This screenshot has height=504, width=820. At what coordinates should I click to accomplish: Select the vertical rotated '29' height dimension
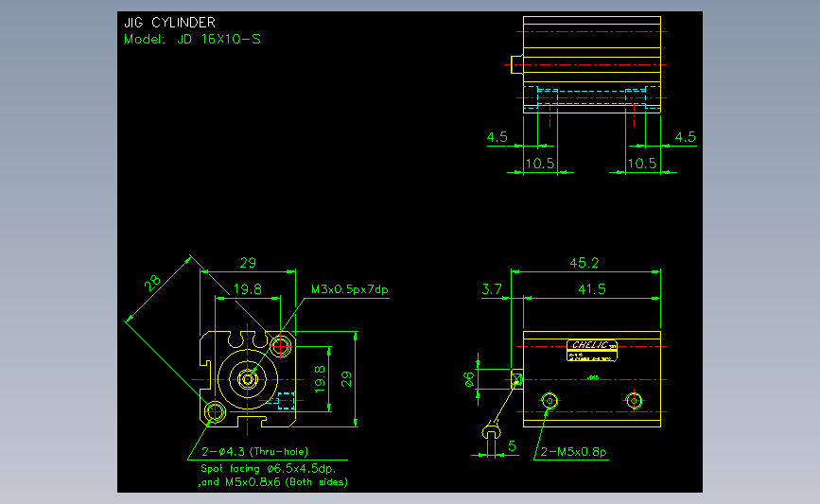point(346,379)
